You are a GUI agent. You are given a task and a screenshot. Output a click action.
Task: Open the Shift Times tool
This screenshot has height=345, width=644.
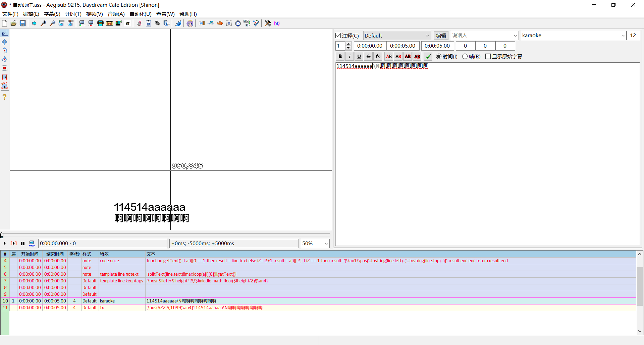click(202, 23)
